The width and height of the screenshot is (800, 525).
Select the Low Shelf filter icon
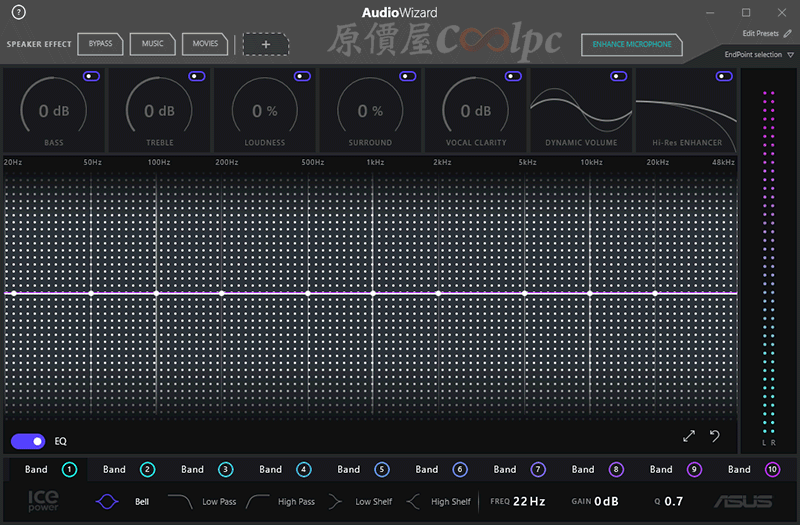335,501
